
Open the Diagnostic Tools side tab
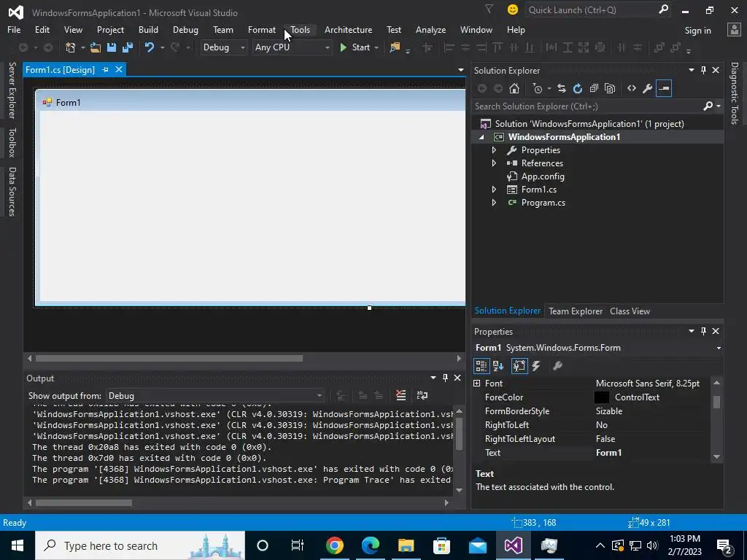tap(735, 93)
